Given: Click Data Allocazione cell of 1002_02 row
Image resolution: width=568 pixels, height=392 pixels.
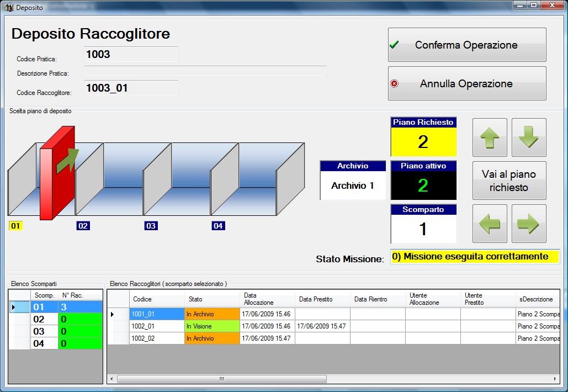Looking at the screenshot, I should tap(267, 338).
